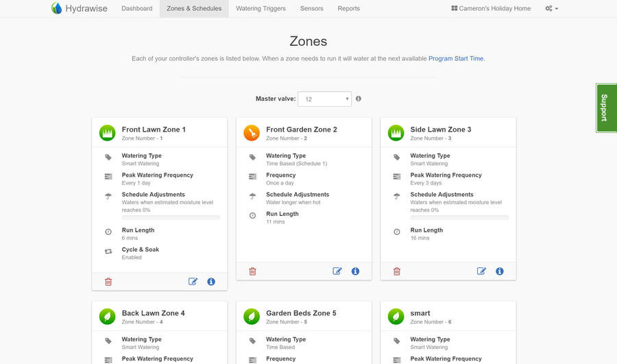Open the green Support side tab

click(x=607, y=108)
